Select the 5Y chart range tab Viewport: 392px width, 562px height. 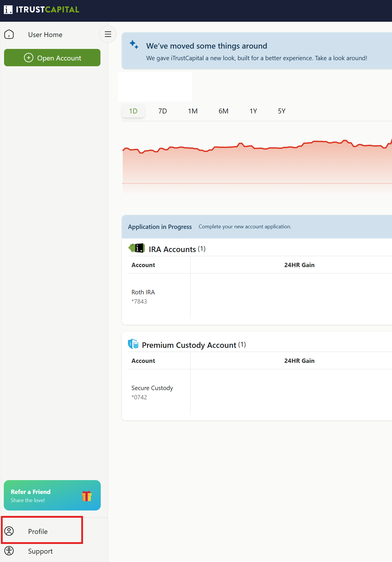tap(282, 111)
